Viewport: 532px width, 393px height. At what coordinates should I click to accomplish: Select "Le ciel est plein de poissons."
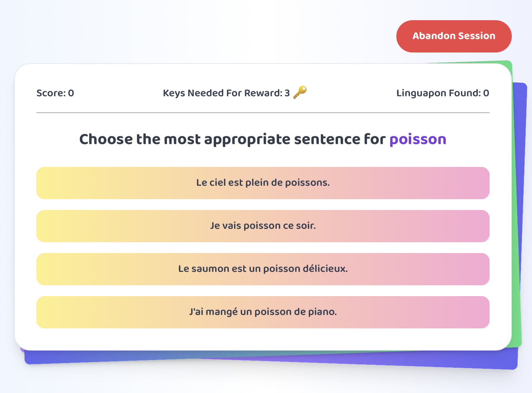(263, 183)
